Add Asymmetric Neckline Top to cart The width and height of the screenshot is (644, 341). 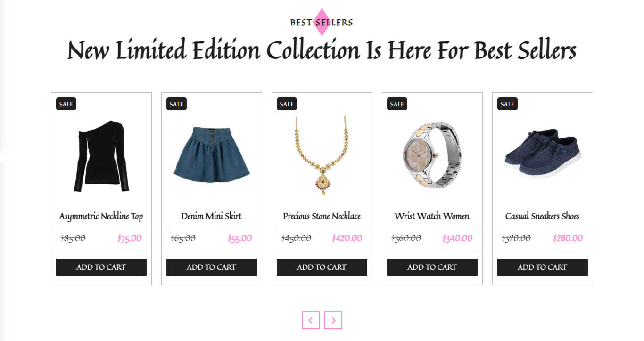tap(101, 267)
